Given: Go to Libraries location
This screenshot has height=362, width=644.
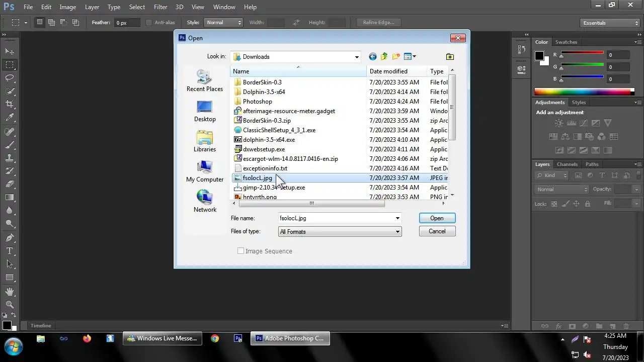Looking at the screenshot, I should (204, 141).
